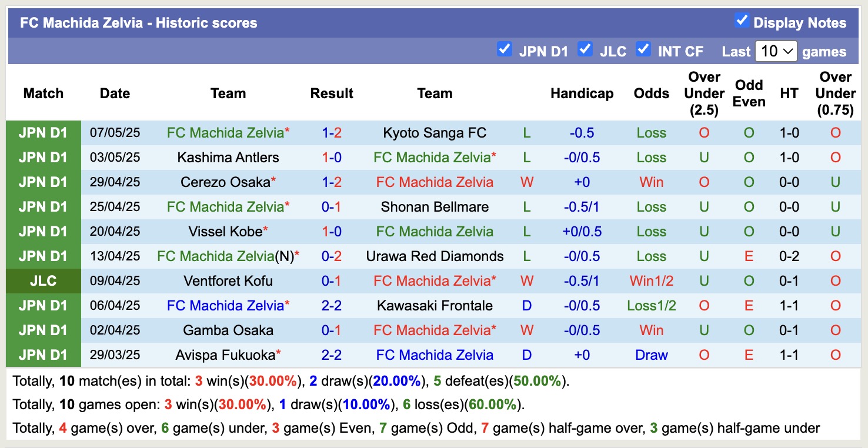Viewport: 868px width, 448px height.
Task: Open Avispa Fukuoka team page
Action: [225, 355]
